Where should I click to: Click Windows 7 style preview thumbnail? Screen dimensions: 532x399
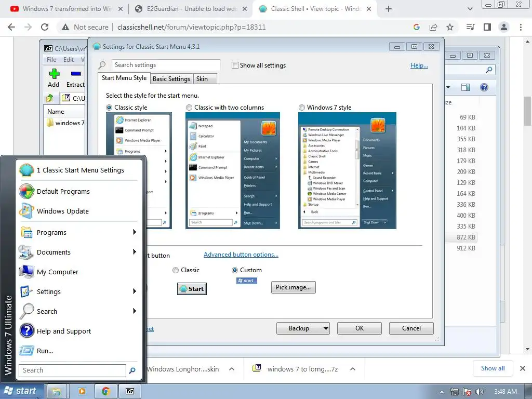pos(347,170)
